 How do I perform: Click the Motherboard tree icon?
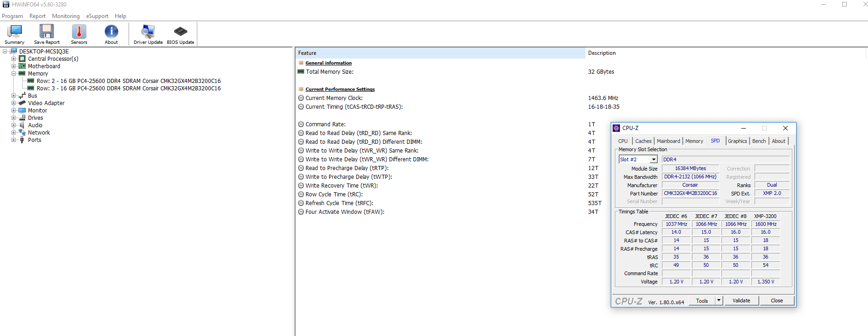[x=22, y=66]
